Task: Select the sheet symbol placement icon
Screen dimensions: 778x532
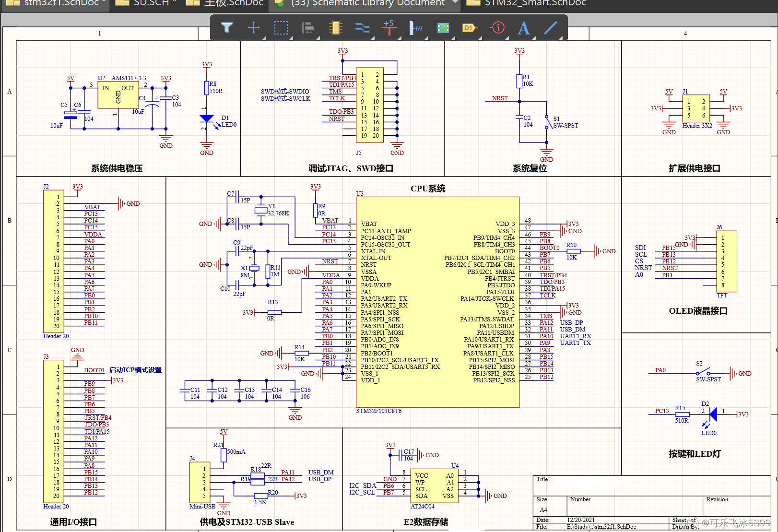Action: 443,28
